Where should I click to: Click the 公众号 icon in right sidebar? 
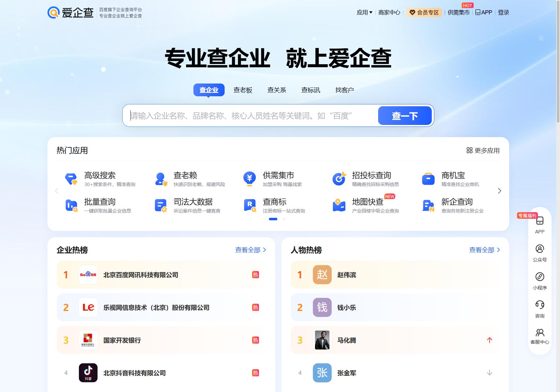click(540, 249)
